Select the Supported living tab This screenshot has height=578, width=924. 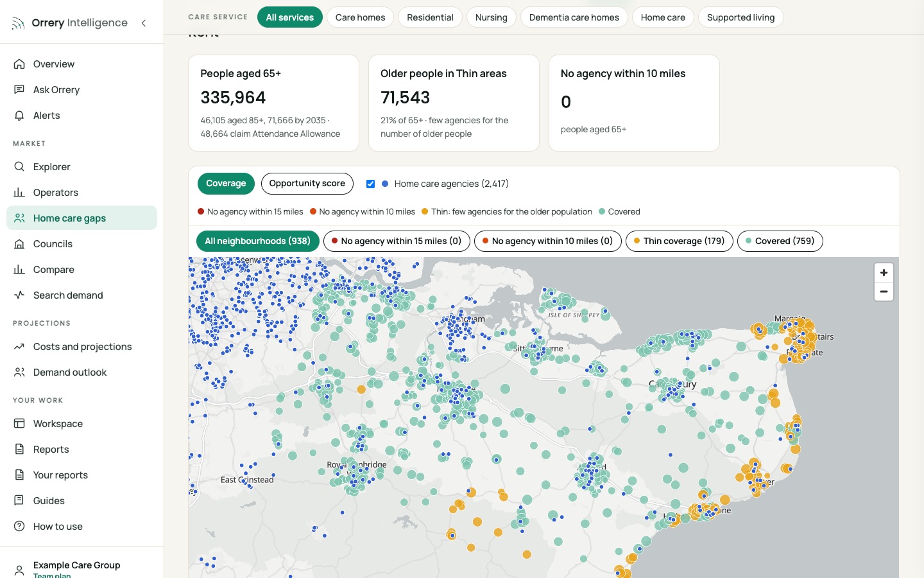click(741, 17)
